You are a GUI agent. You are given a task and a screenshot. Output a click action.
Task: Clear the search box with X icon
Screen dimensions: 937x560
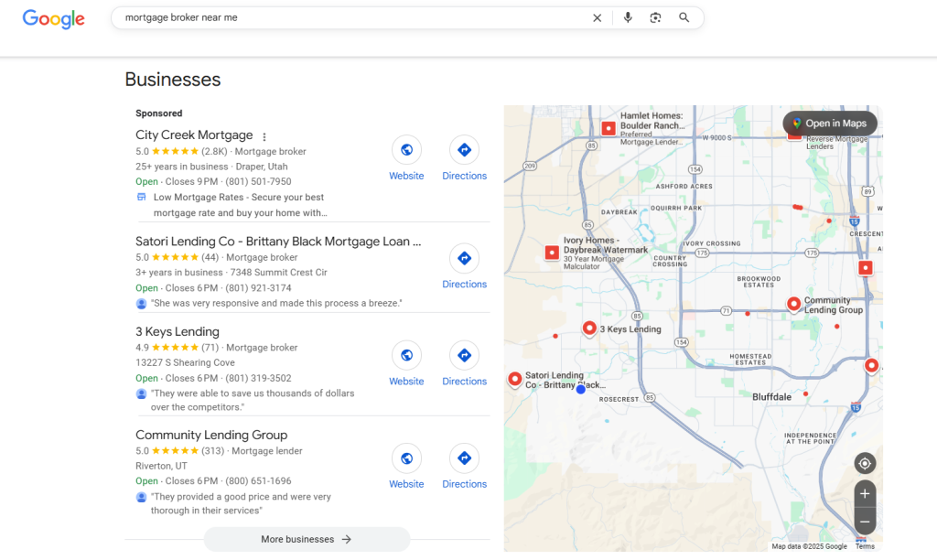pyautogui.click(x=597, y=18)
